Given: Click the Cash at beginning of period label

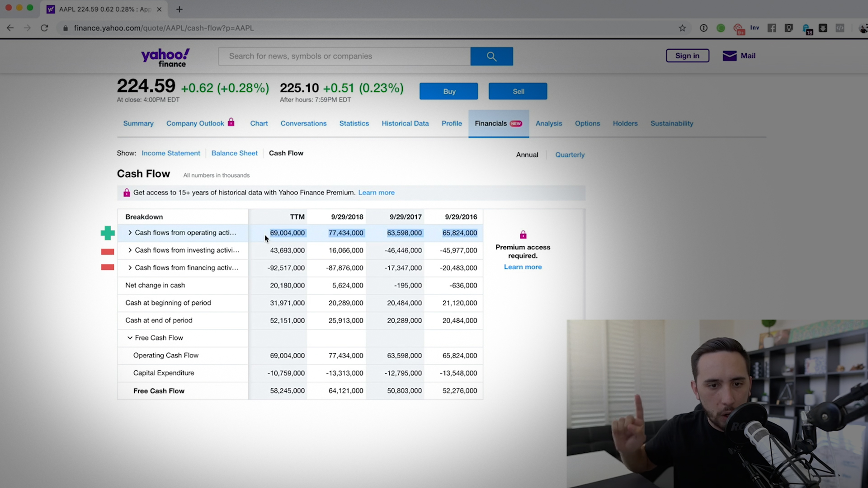Looking at the screenshot, I should (168, 303).
